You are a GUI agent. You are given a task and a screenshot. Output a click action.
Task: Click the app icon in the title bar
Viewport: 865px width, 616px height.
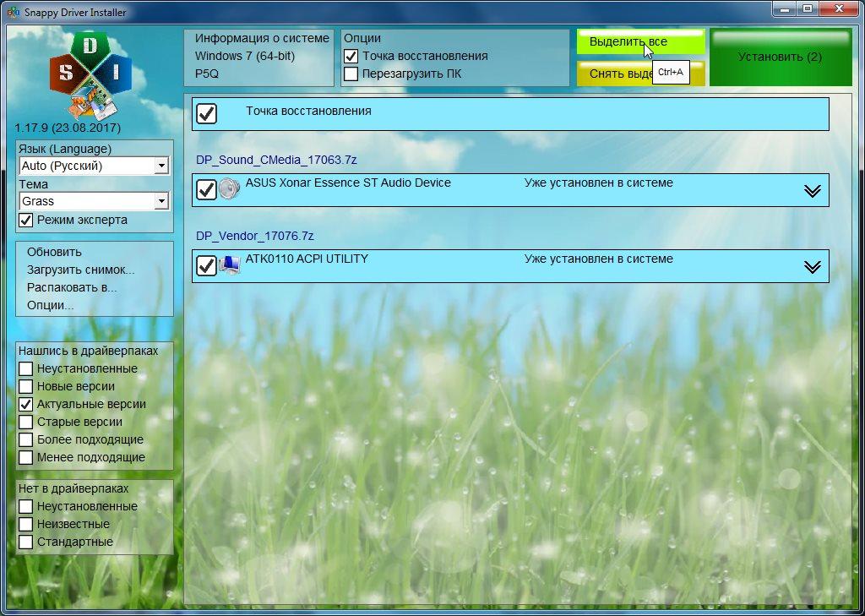tap(13, 10)
